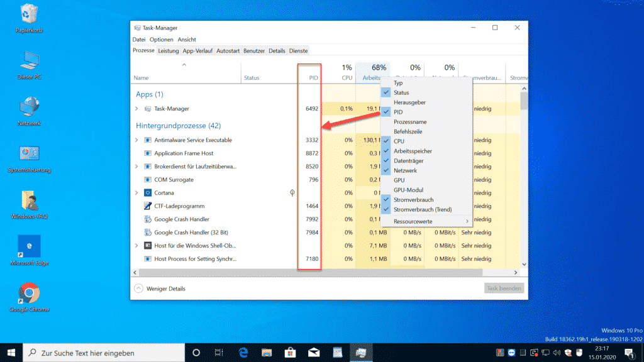Collapse view with Weniger Details chevron
Image resolution: width=644 pixels, height=362 pixels.
point(139,288)
